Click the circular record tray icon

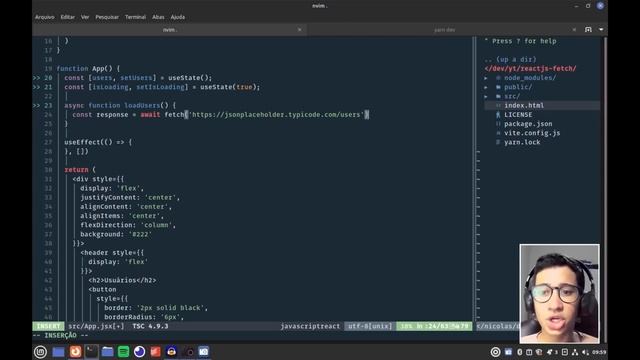[496, 352]
